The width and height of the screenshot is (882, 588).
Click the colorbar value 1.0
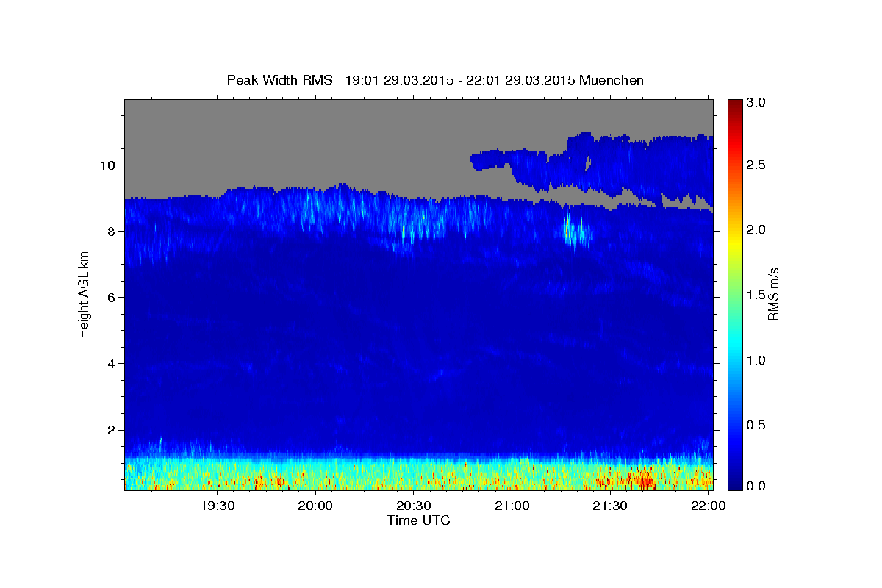757,359
